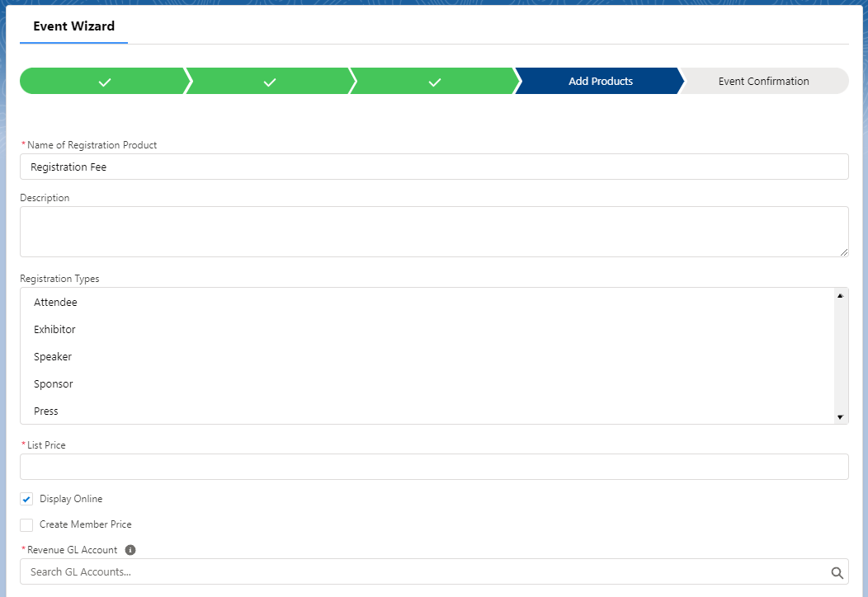Pick Speaker from Registration Types list
868x597 pixels.
click(x=53, y=357)
